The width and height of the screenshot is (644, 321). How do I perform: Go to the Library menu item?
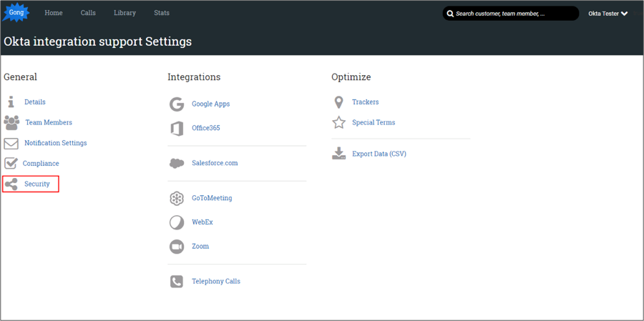(x=125, y=13)
